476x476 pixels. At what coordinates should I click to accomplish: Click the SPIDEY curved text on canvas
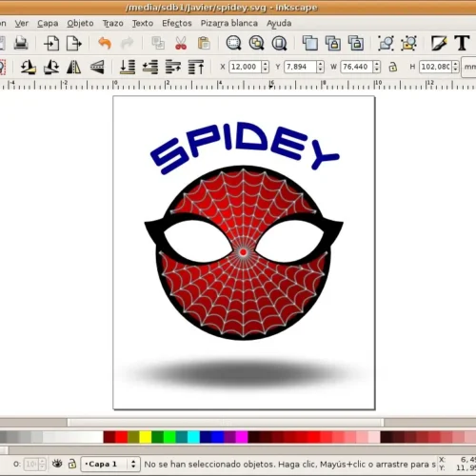click(x=245, y=148)
